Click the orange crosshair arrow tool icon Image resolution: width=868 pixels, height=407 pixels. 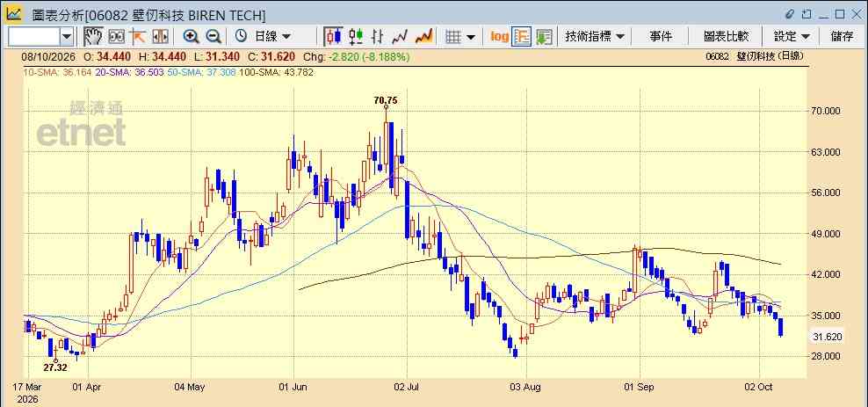[137, 37]
